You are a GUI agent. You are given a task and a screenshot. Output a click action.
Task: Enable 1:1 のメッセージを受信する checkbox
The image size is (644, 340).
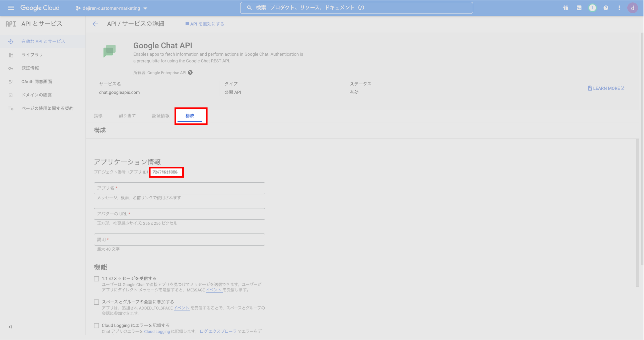coord(97,279)
